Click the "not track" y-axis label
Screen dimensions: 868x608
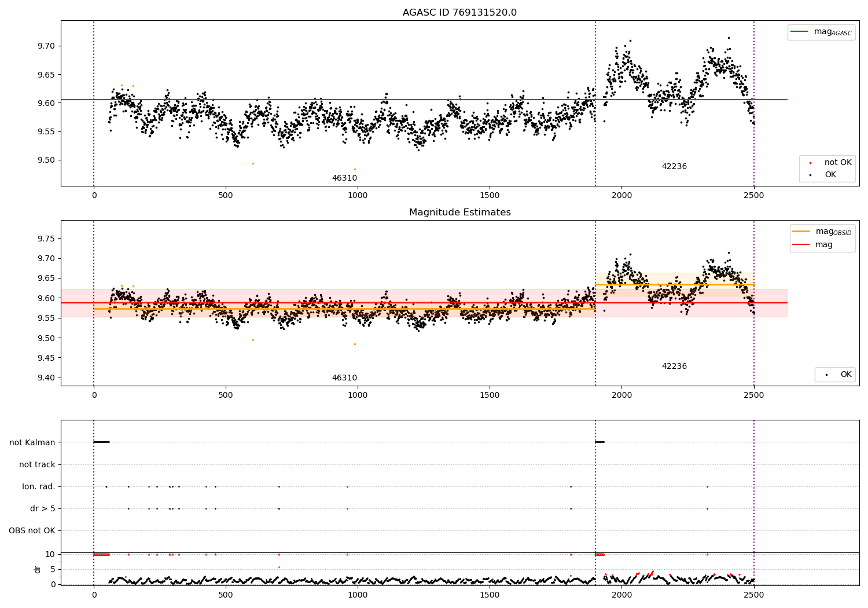coord(37,464)
